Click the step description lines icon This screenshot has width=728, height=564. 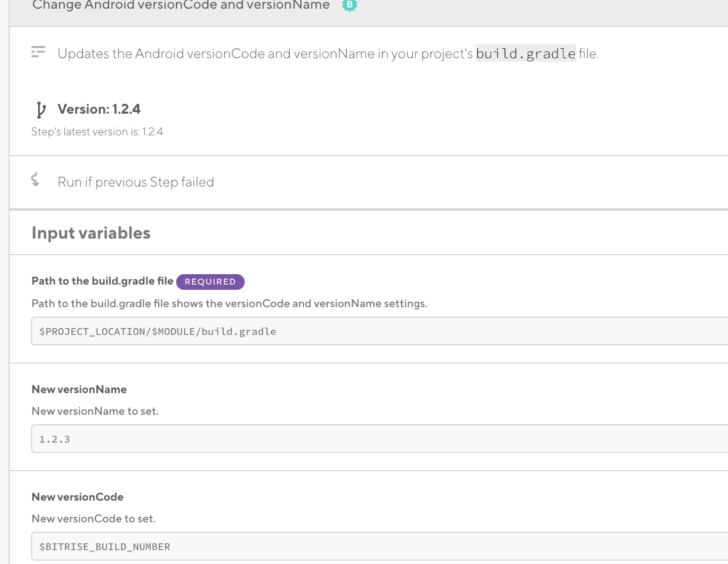coord(38,51)
